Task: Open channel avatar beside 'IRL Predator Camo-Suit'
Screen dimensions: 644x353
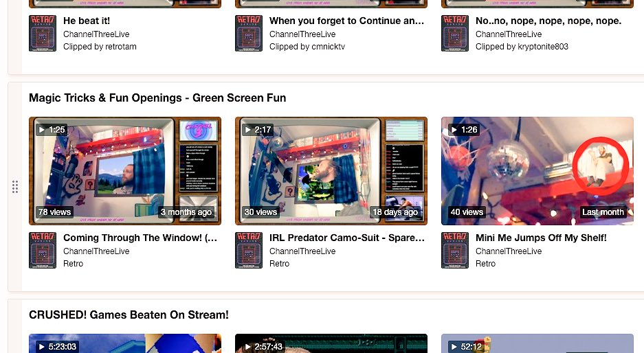Action: click(249, 251)
